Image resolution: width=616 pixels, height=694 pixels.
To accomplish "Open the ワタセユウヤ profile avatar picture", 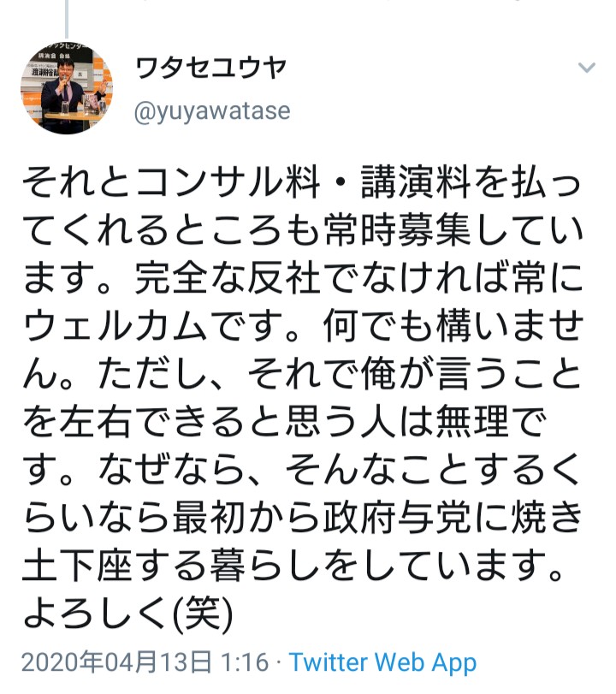I will point(67,88).
